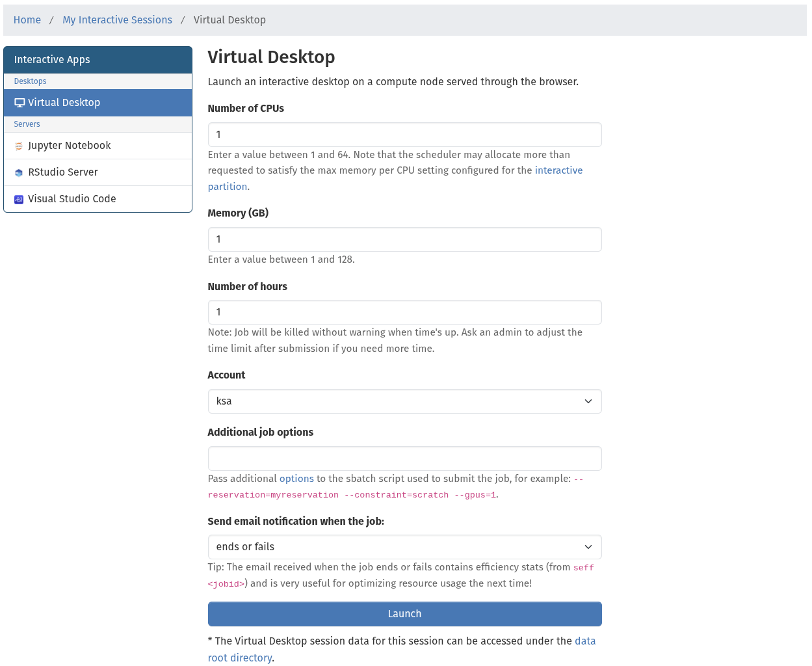This screenshot has width=812, height=666.
Task: Open the Account dropdown showing ksa
Action: pyautogui.click(x=404, y=401)
